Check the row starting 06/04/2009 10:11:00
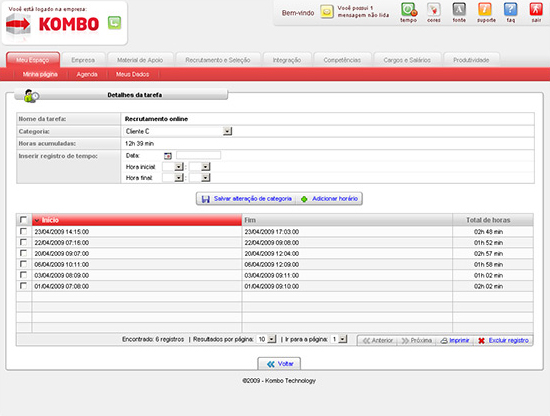 [23, 264]
